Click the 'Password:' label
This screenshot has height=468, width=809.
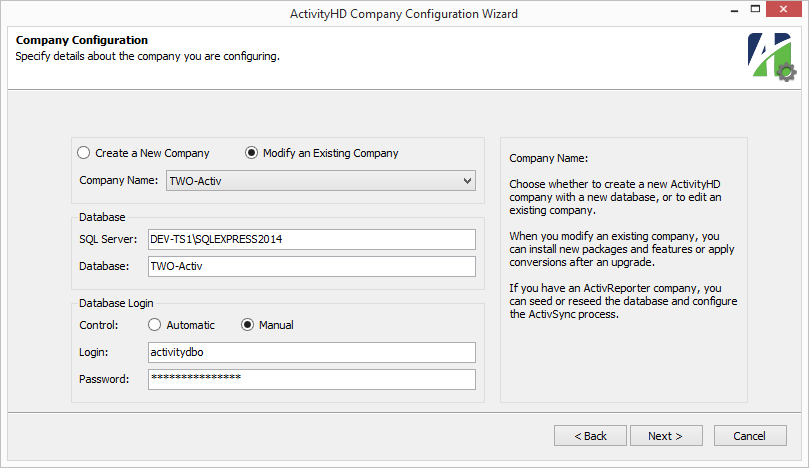tap(104, 379)
